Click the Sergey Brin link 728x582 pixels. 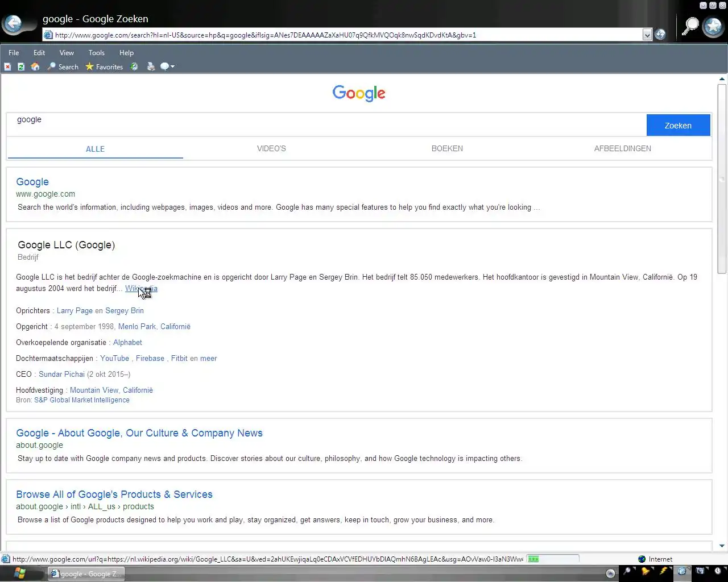125,310
